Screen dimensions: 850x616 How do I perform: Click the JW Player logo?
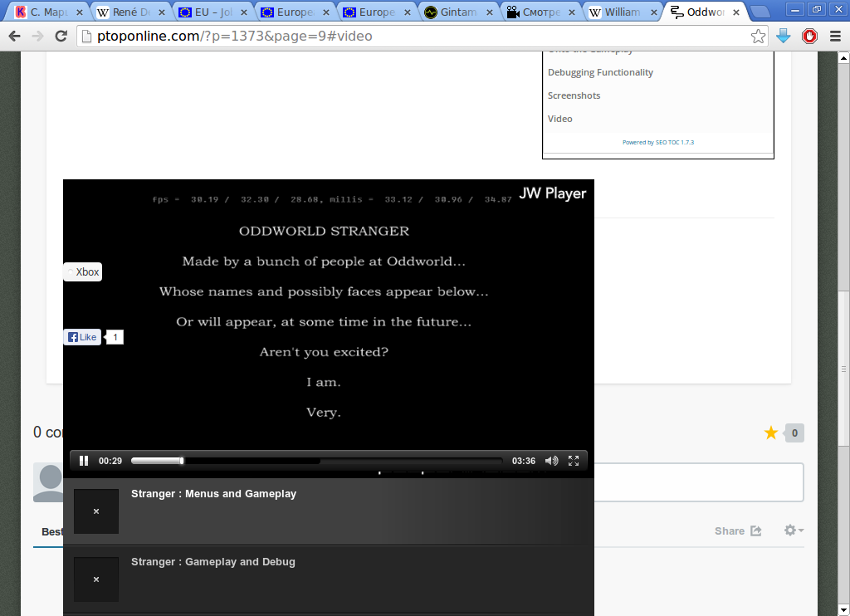(552, 193)
